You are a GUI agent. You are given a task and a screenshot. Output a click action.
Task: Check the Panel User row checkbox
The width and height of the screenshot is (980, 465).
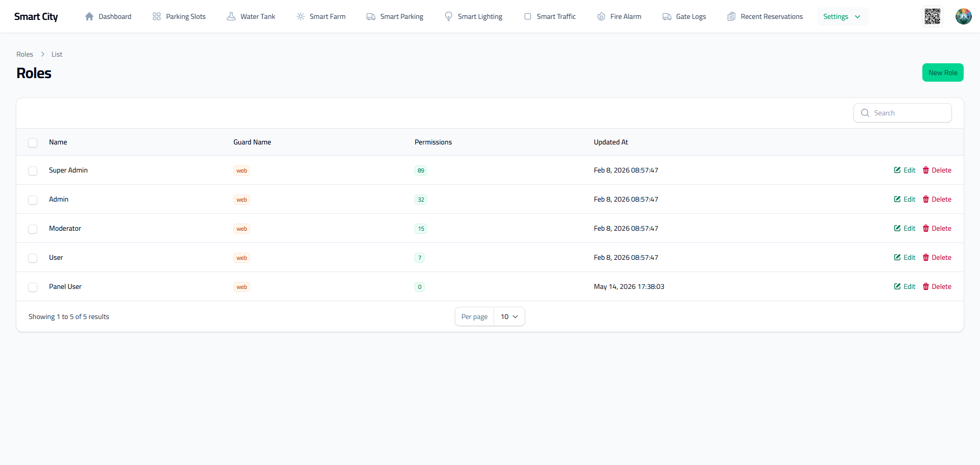(33, 287)
